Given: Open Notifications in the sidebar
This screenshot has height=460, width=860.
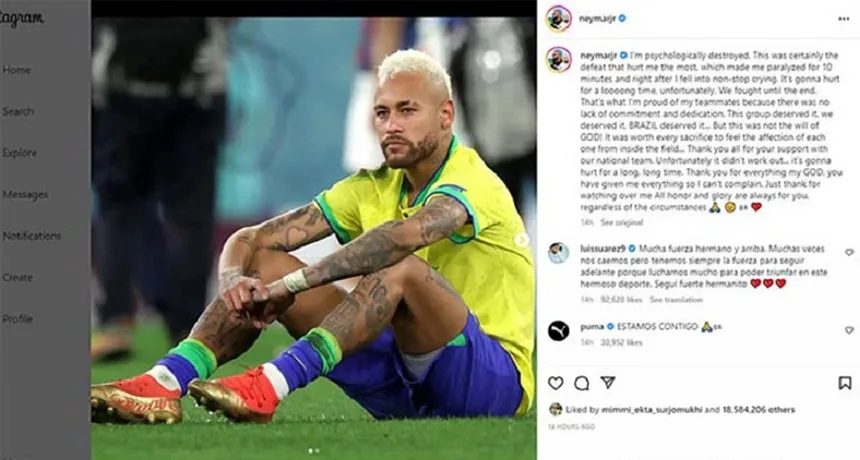Looking at the screenshot, I should click(32, 236).
